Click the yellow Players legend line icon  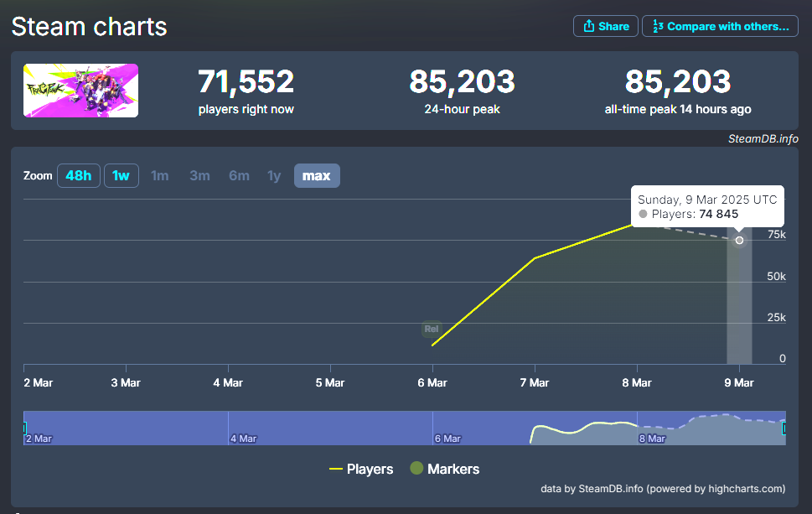(x=335, y=469)
